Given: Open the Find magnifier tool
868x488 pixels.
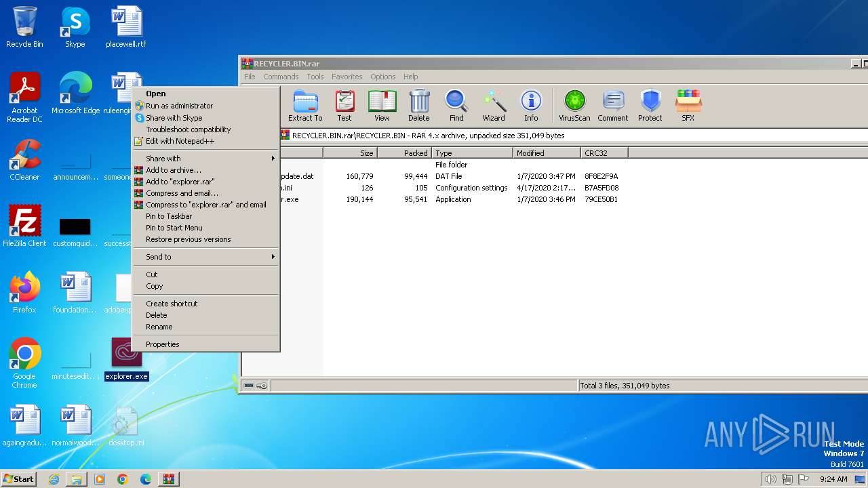Looking at the screenshot, I should pos(456,106).
